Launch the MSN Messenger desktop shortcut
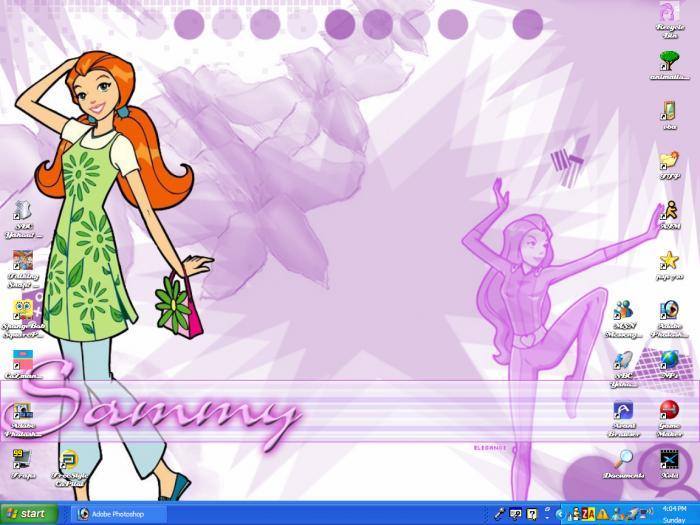 [x=624, y=310]
